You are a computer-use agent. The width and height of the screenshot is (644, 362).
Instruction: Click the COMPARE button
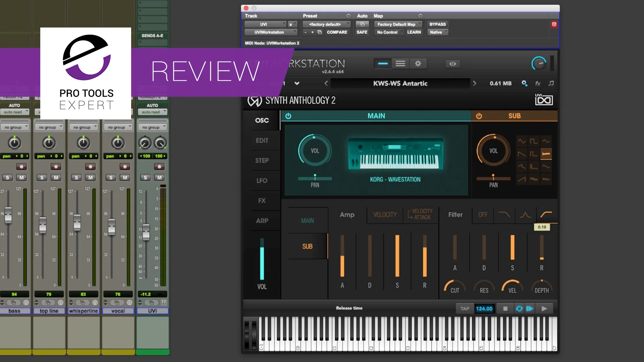[x=337, y=32]
